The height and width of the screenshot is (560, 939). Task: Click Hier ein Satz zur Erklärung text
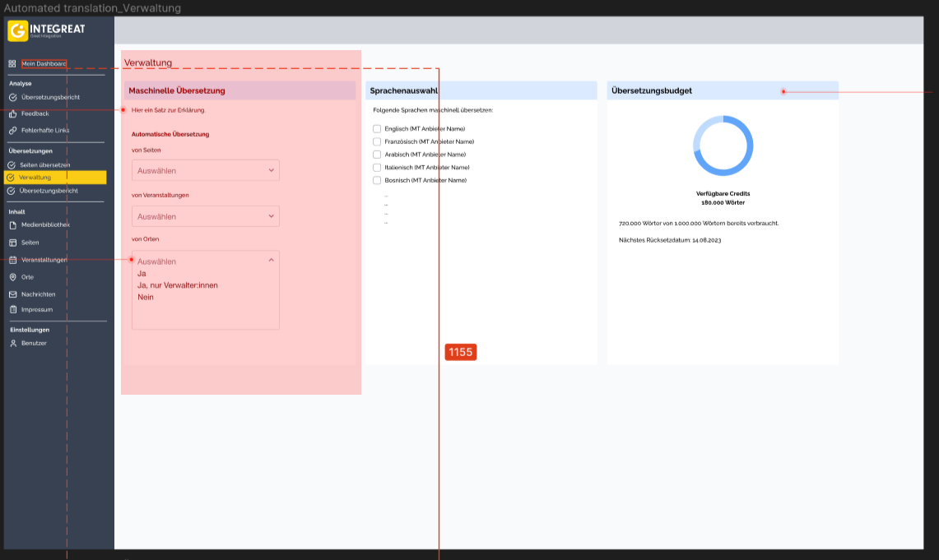tap(168, 110)
